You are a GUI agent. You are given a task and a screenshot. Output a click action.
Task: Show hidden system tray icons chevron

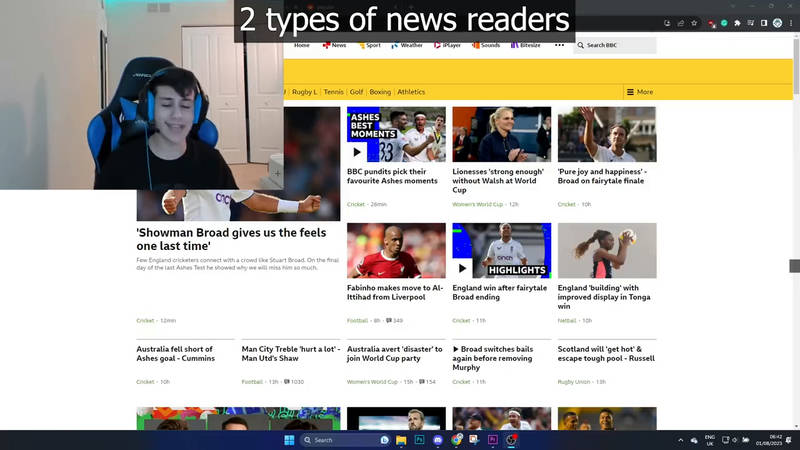[681, 440]
